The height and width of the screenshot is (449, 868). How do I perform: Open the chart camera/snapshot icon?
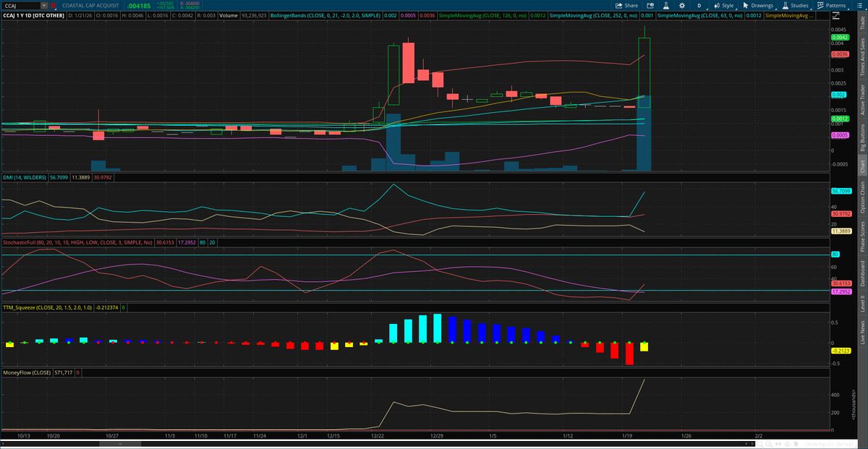tap(650, 6)
